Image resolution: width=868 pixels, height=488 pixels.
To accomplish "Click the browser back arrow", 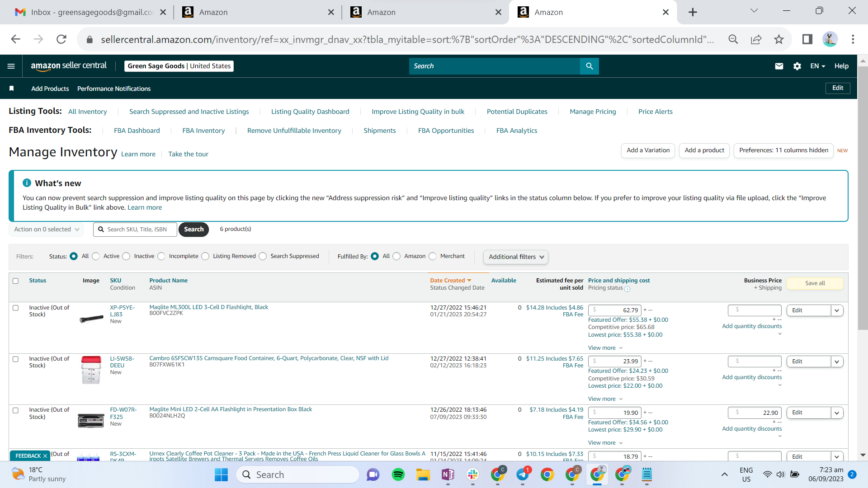I will 16,39.
